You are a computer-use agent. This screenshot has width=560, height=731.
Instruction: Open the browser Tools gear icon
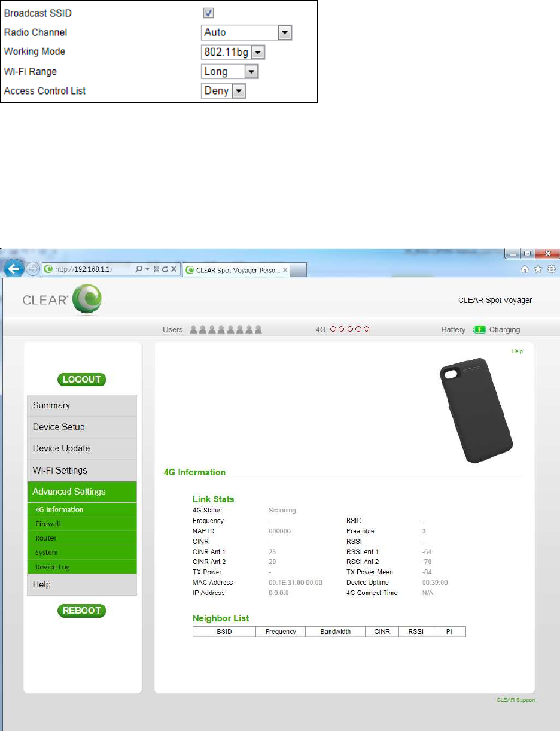551,269
